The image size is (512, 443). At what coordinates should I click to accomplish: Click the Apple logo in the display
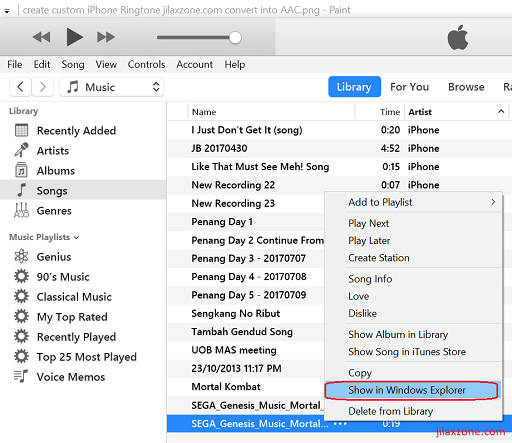pyautogui.click(x=458, y=37)
